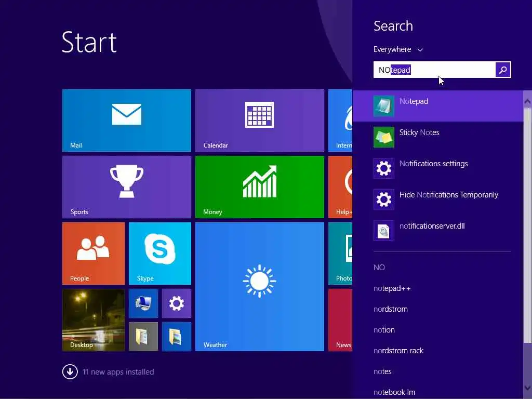Open Sticky Notes search result

click(438, 137)
